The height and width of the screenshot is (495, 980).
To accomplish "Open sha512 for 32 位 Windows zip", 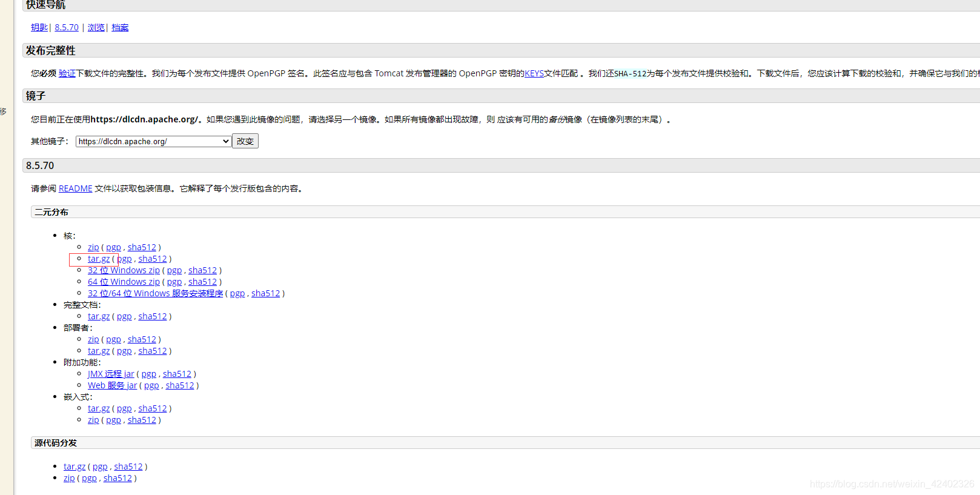I will [x=202, y=270].
